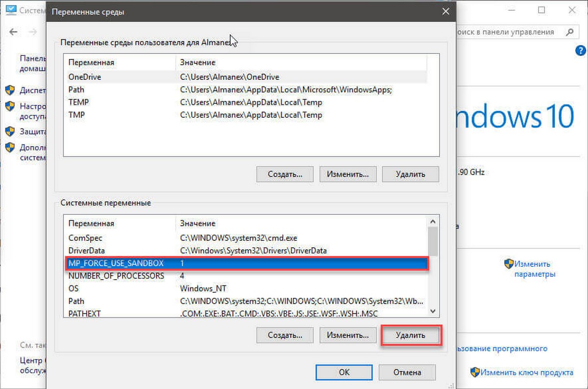The height and width of the screenshot is (389, 588).
Task: Select the OS system variable row
Action: [245, 288]
